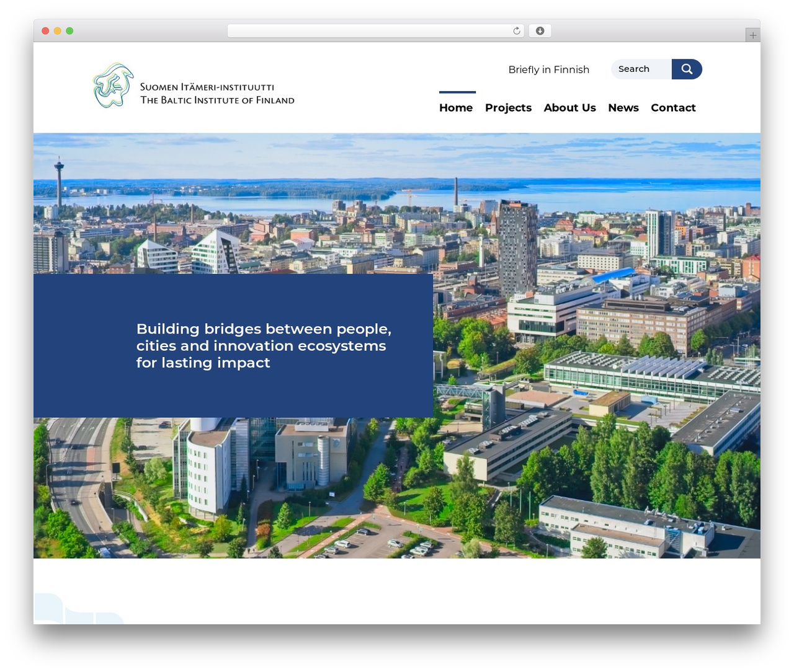The image size is (794, 672).
Task: Open the About Us page
Action: pyautogui.click(x=569, y=108)
